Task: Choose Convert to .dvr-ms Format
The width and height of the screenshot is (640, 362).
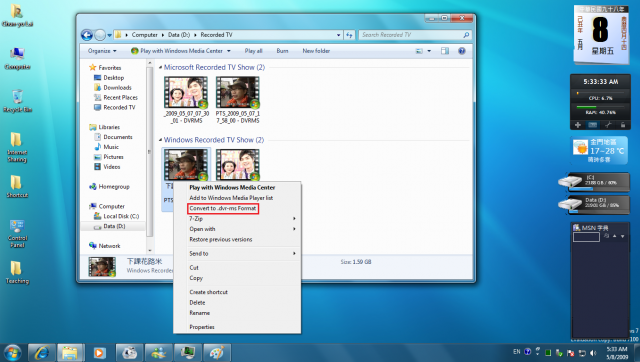Action: click(x=223, y=208)
